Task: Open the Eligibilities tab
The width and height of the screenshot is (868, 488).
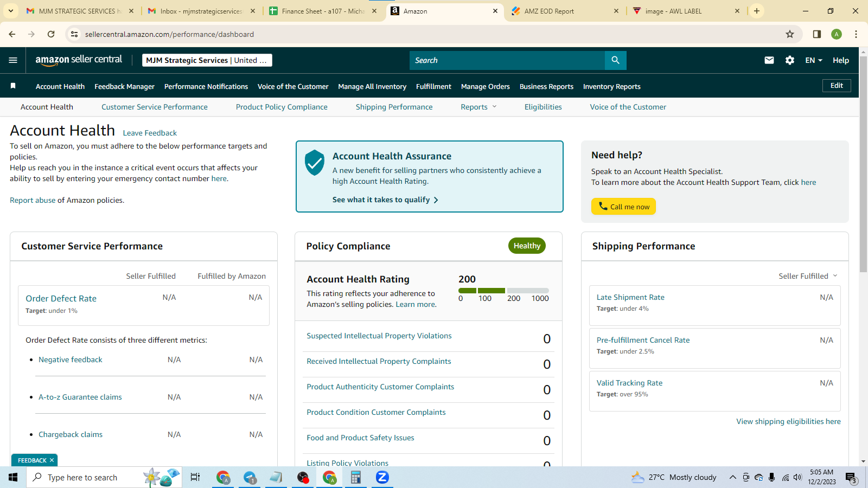Action: [x=543, y=107]
